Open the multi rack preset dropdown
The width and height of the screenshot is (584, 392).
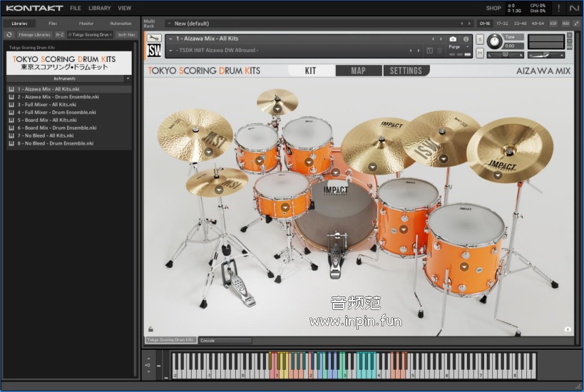click(169, 24)
